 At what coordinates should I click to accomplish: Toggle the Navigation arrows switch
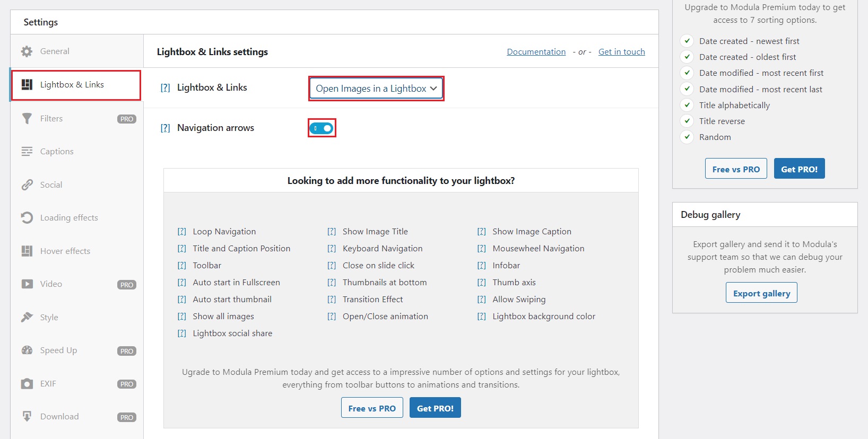click(322, 128)
